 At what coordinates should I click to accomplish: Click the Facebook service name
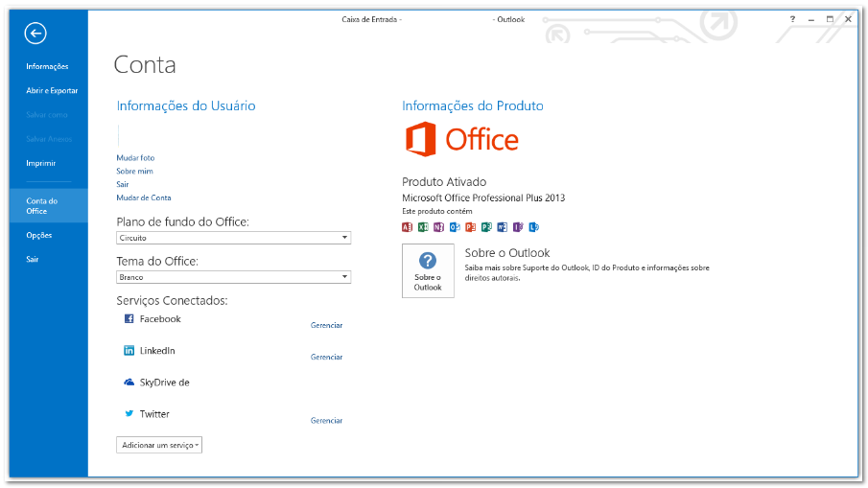pyautogui.click(x=160, y=318)
